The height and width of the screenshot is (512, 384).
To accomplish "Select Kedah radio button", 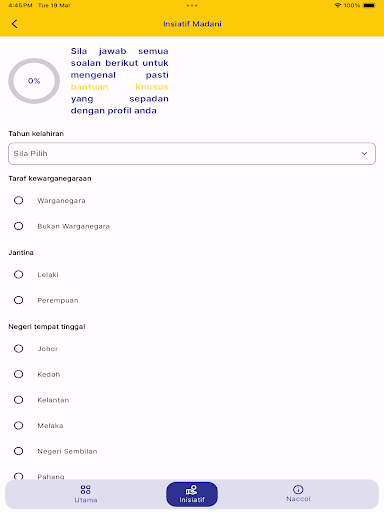I will coord(19,374).
